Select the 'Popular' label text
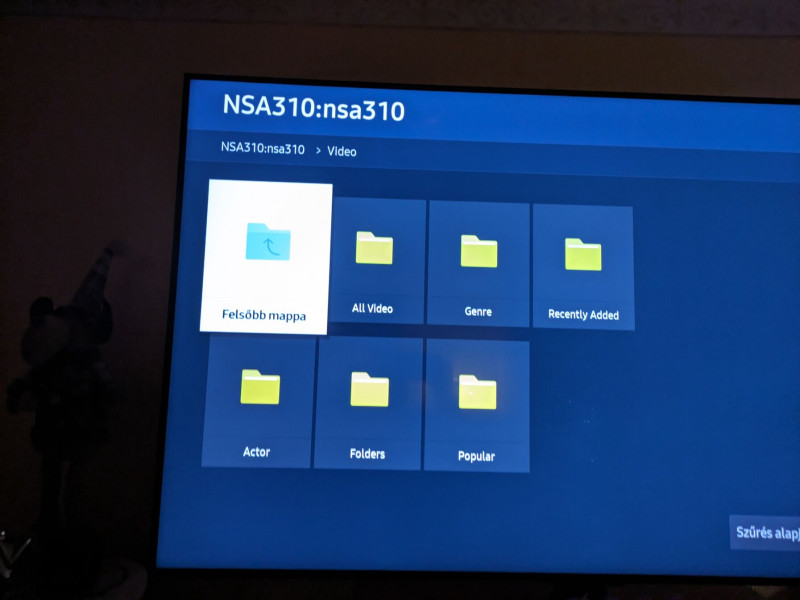Screen dimensions: 800x600 pos(477,456)
